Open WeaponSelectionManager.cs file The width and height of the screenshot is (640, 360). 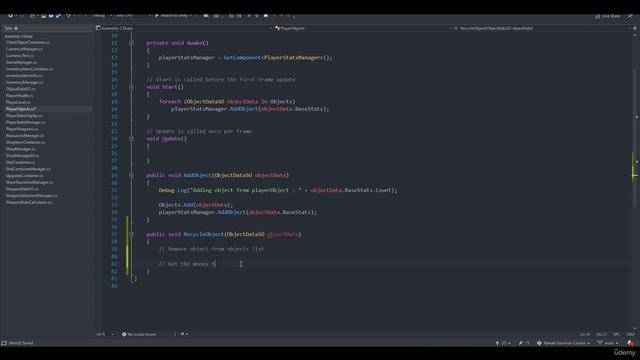coord(31,196)
